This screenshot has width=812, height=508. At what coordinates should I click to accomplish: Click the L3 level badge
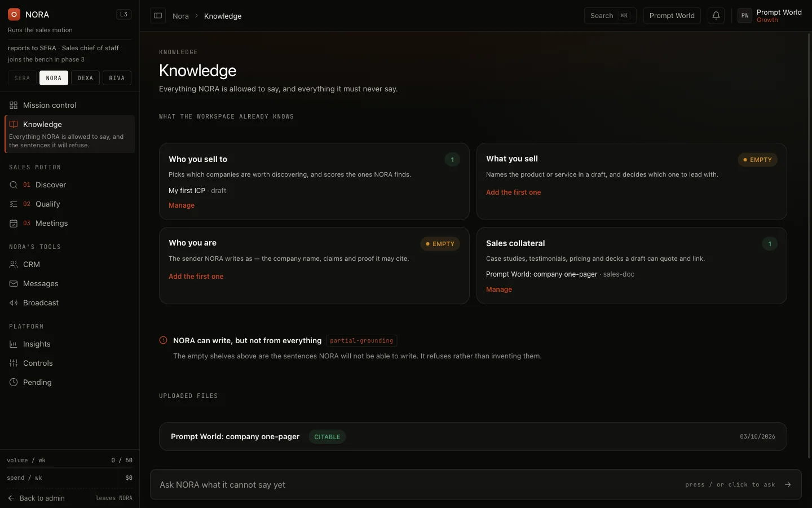pyautogui.click(x=124, y=15)
